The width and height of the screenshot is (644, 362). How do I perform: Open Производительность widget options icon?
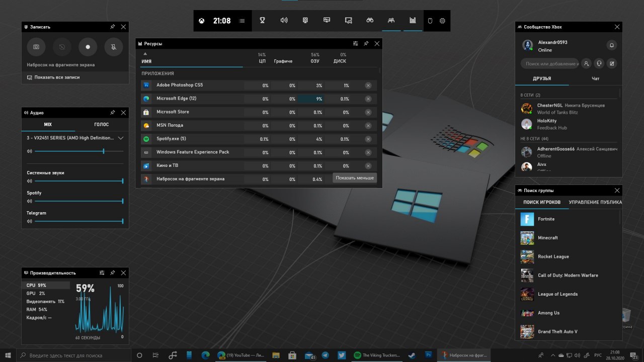point(102,273)
